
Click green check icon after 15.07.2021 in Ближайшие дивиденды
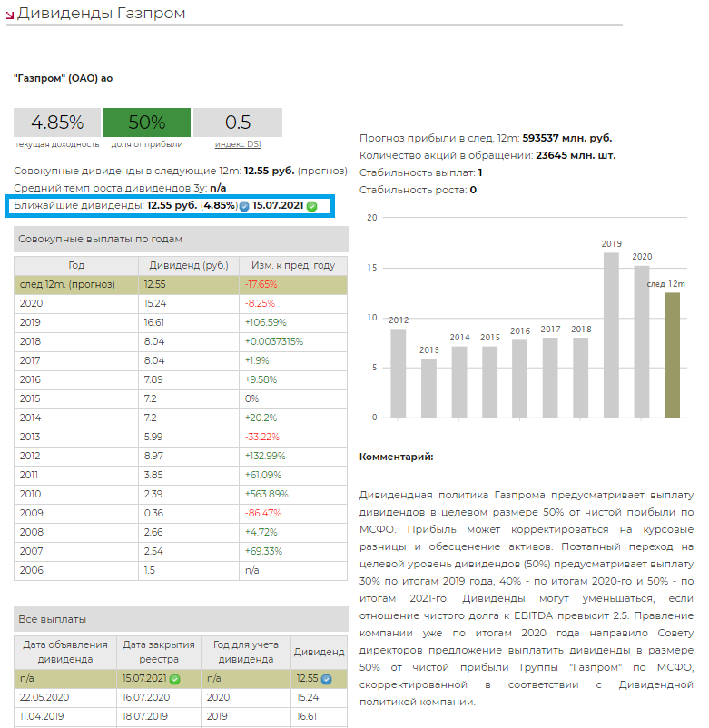click(312, 207)
